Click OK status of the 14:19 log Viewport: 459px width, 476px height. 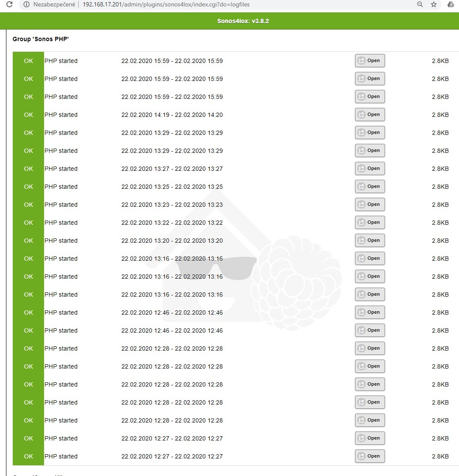point(29,115)
